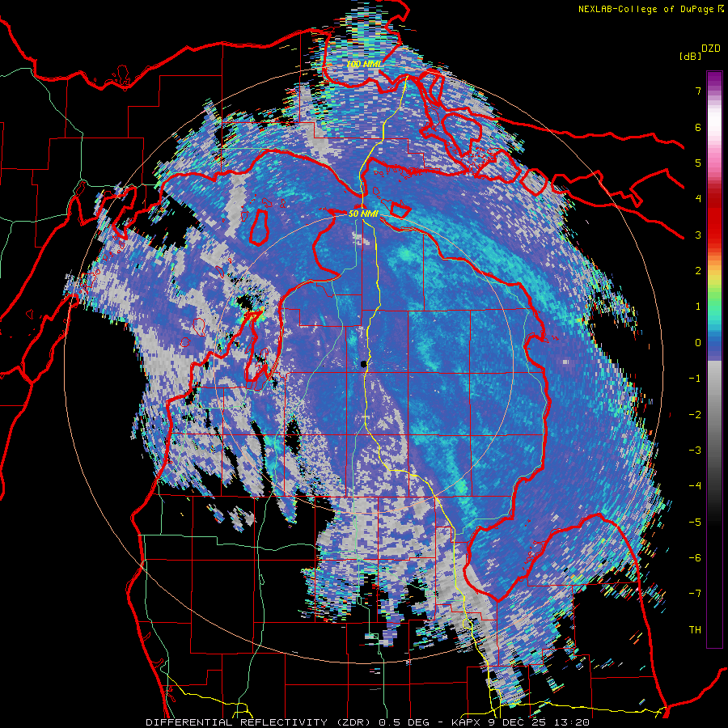Click the scale value "0" tick label

(698, 343)
